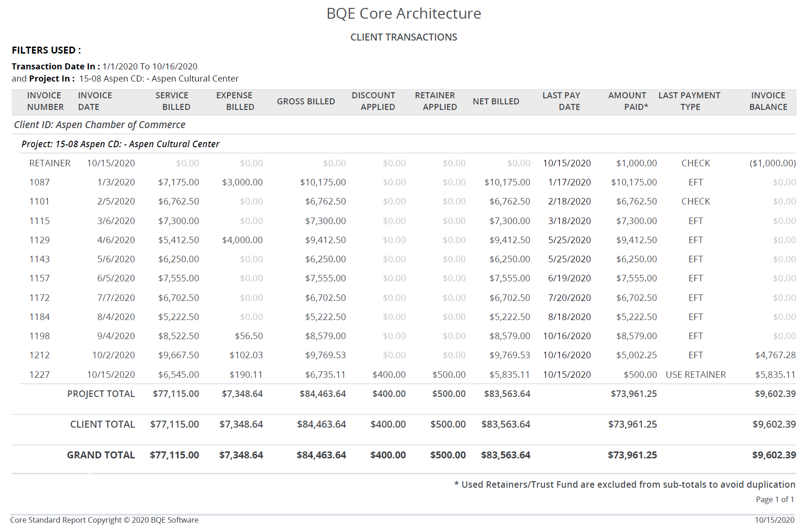Click INVOICE DATE column header
This screenshot has width=812, height=532.
(x=95, y=101)
